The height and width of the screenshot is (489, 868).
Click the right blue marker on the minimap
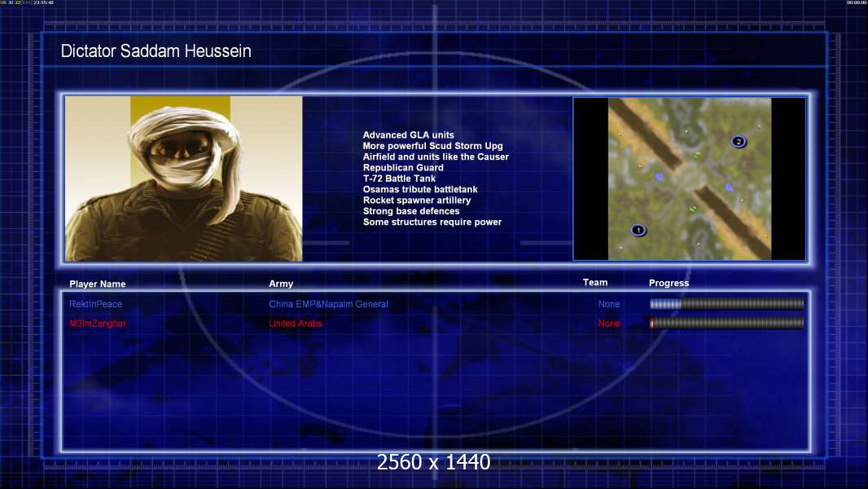point(730,187)
